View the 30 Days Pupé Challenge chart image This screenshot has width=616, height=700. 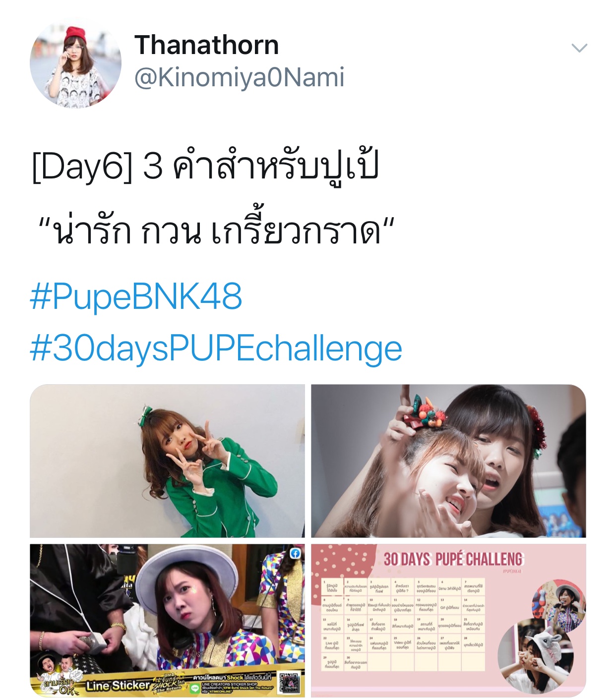click(x=448, y=620)
